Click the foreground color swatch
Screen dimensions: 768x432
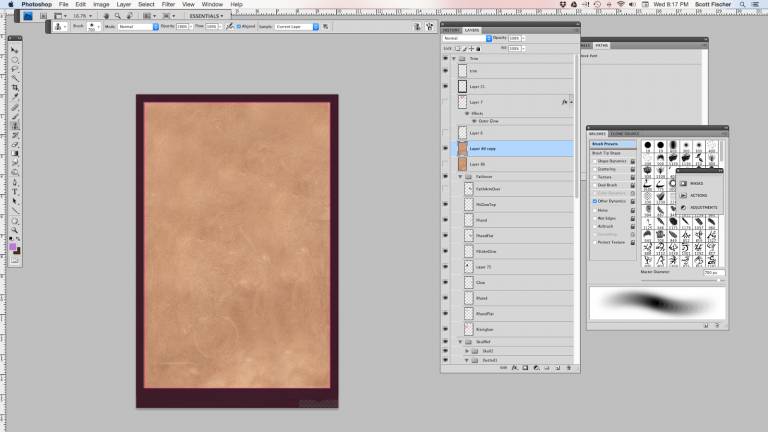[13, 245]
